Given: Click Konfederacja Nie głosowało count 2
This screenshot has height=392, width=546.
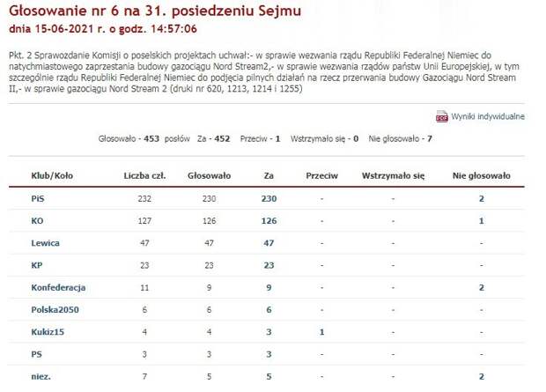Looking at the screenshot, I should coord(482,288).
